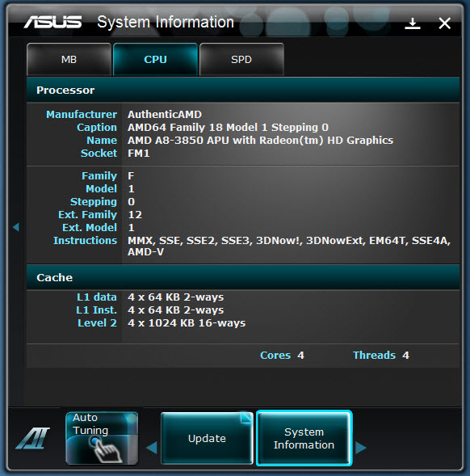Click the Family value F
This screenshot has width=470, height=476.
(x=131, y=175)
